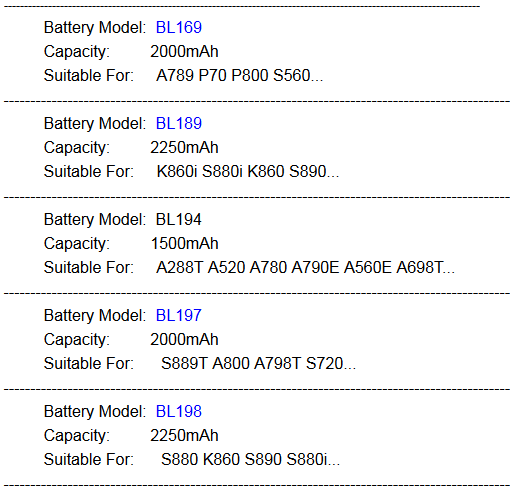Click the 2250mAh capacity under BL198
The image size is (516, 489).
tap(184, 436)
